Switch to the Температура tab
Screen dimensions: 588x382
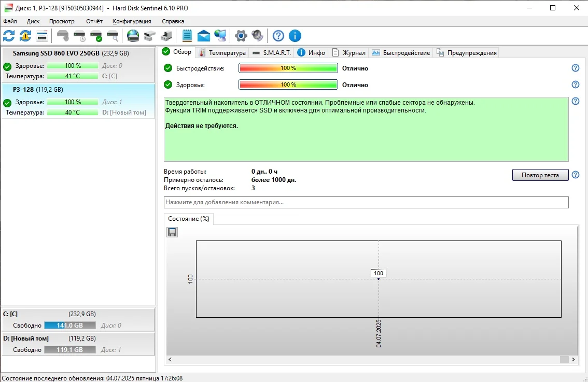pyautogui.click(x=222, y=52)
